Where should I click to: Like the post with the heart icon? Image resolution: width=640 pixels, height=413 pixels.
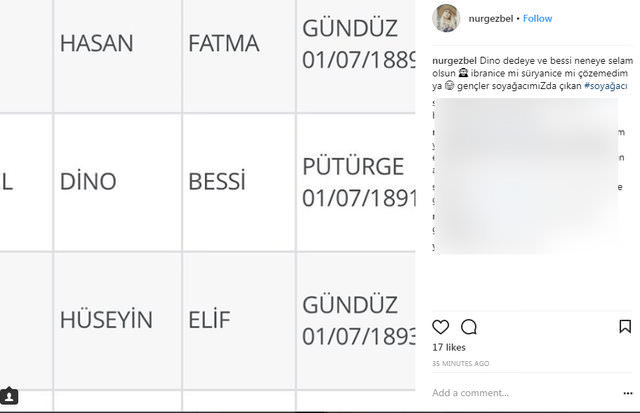coord(440,327)
